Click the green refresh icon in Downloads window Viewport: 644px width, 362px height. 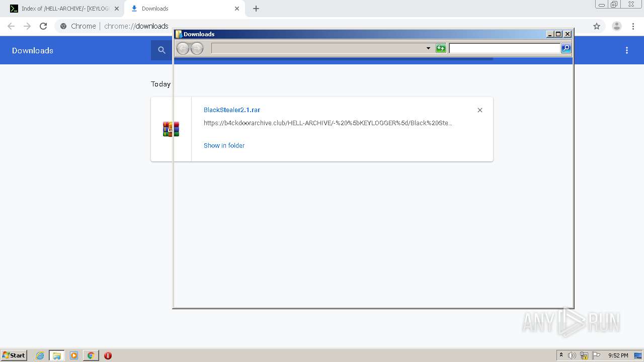click(x=441, y=48)
